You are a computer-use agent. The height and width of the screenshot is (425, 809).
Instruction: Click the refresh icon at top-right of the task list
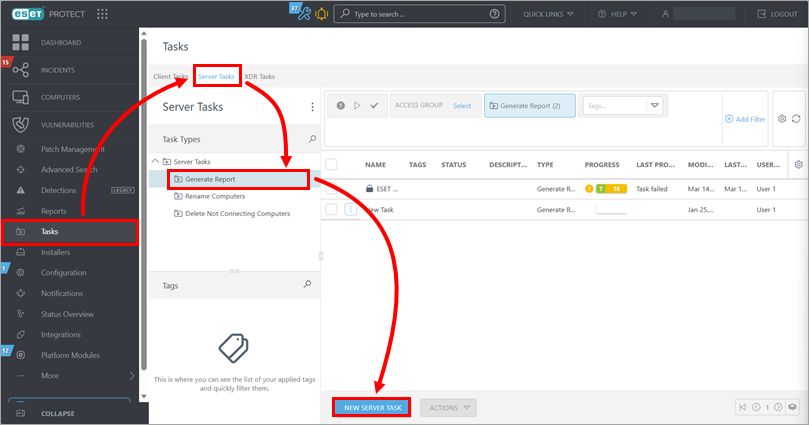pyautogui.click(x=796, y=118)
